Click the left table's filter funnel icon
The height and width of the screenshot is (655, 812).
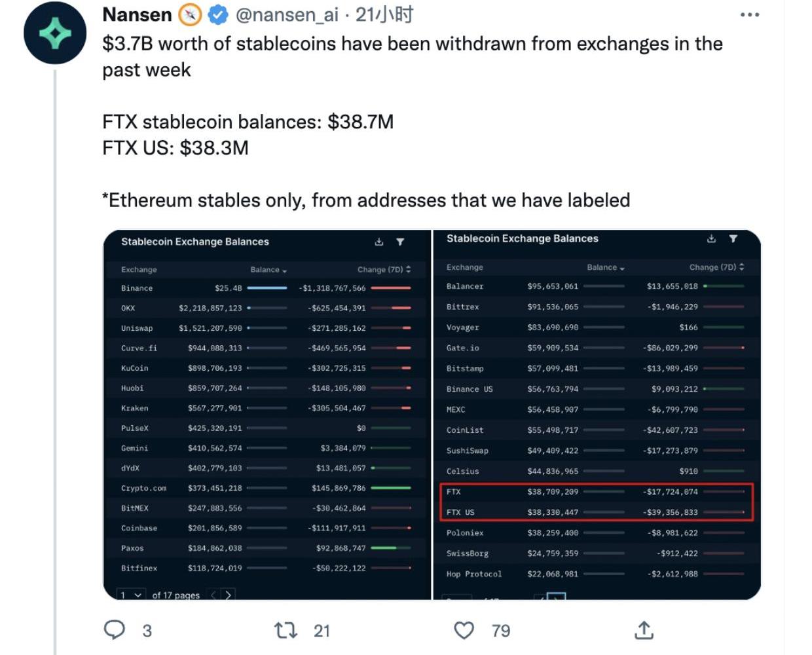[x=400, y=242]
